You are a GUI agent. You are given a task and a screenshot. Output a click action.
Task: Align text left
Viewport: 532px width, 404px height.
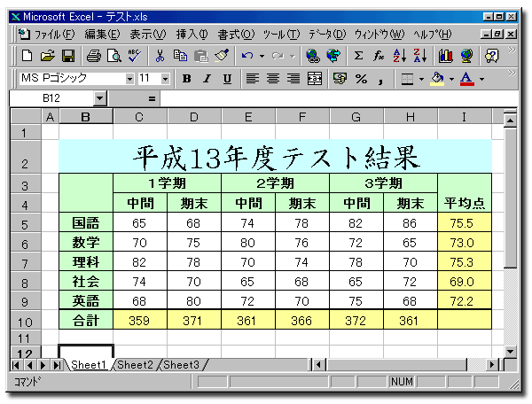click(x=253, y=79)
